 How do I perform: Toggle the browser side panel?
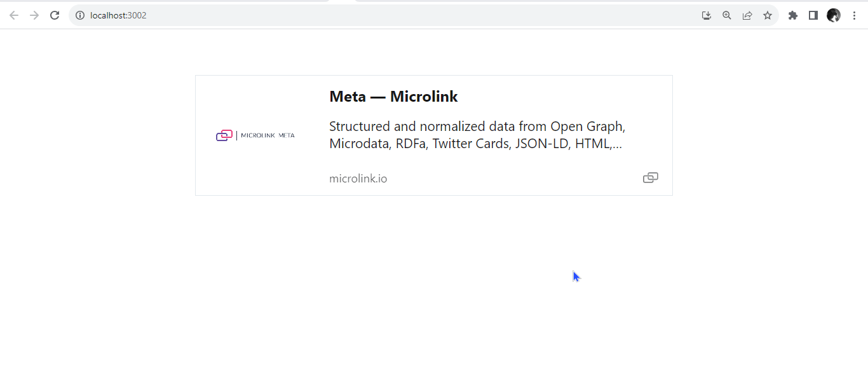(813, 15)
